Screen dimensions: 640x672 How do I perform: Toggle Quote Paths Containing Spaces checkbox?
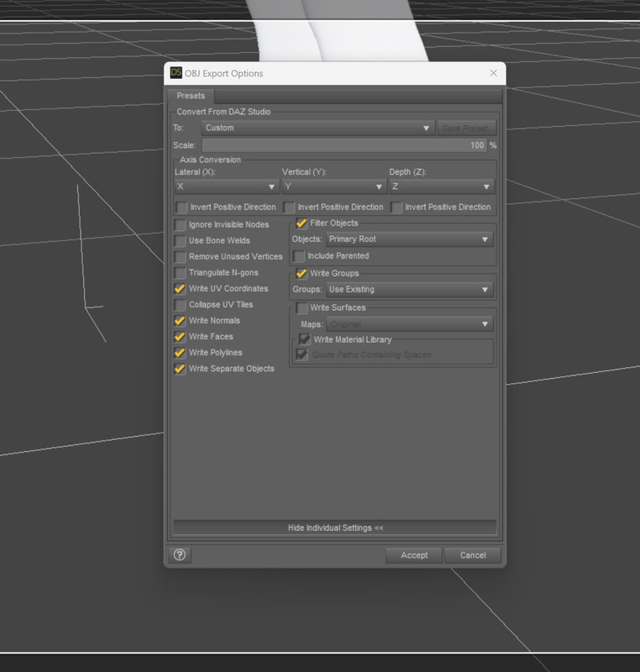coord(302,354)
